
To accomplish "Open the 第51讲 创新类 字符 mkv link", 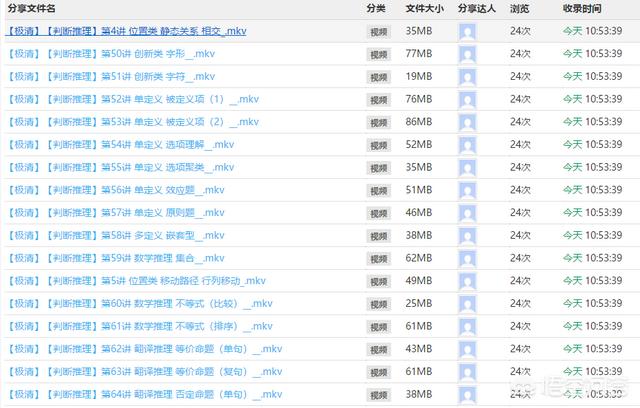I will click(111, 77).
